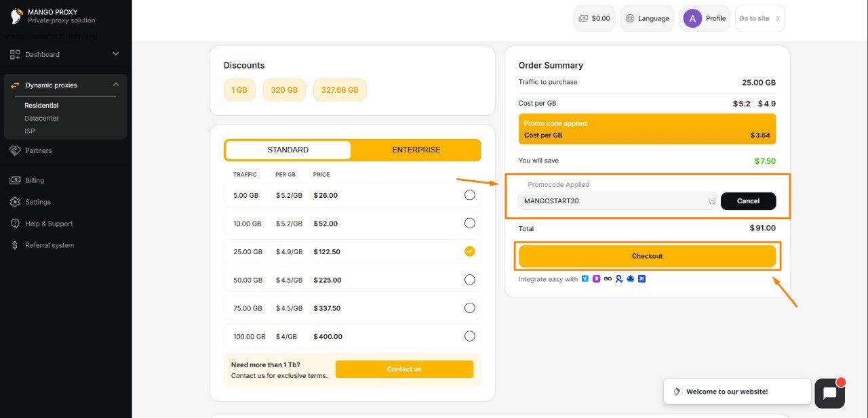Click the $4.5/GB rate in 50.00 GB row
Viewport: 868px width, 418px height.
click(288, 280)
